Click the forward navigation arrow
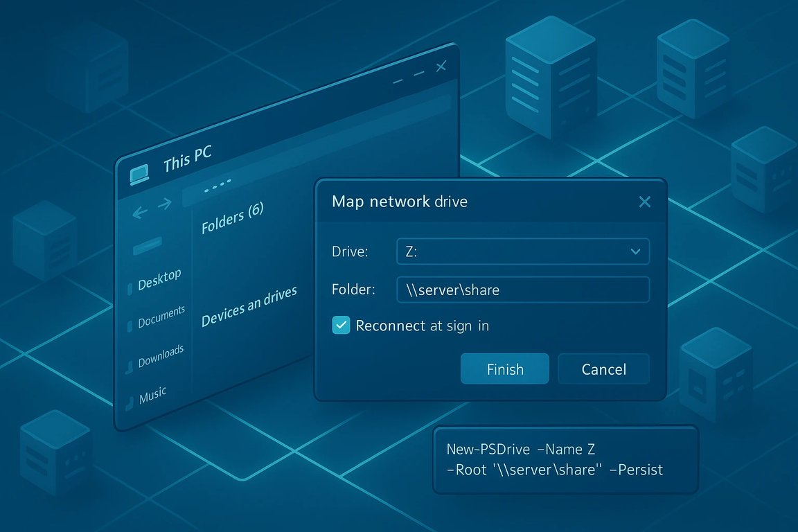This screenshot has height=532, width=798. 165,206
